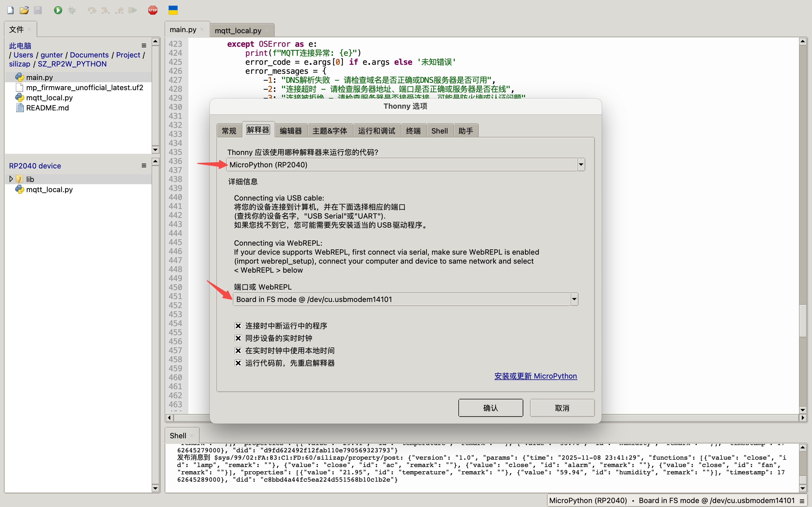
Task: Uncheck 同步设备的实时时钟 option
Action: pyautogui.click(x=238, y=338)
